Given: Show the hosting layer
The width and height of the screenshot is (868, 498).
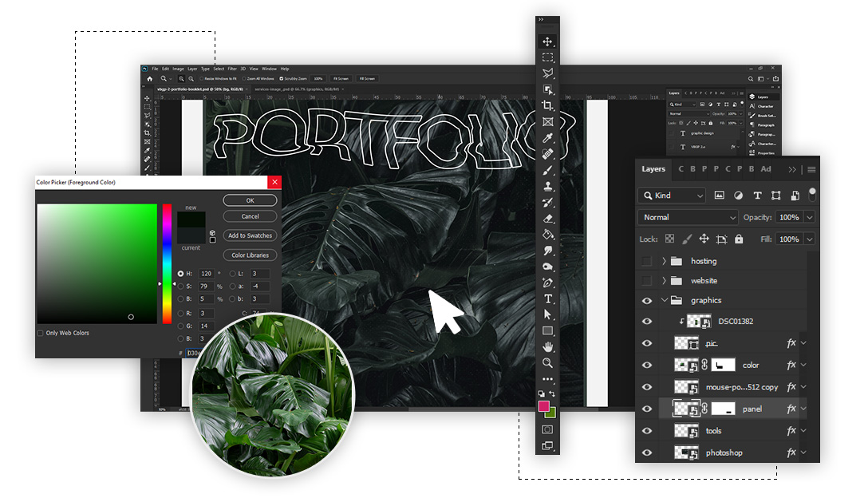Looking at the screenshot, I should 645,261.
